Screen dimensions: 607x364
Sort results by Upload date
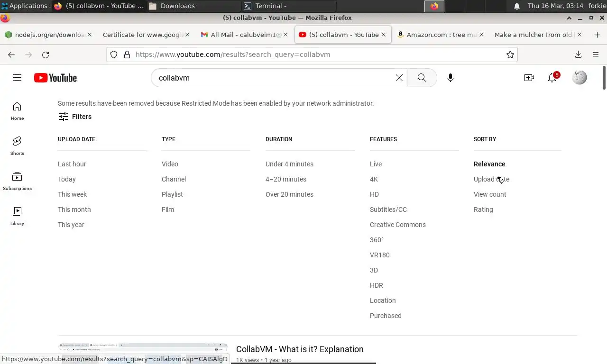(x=491, y=179)
